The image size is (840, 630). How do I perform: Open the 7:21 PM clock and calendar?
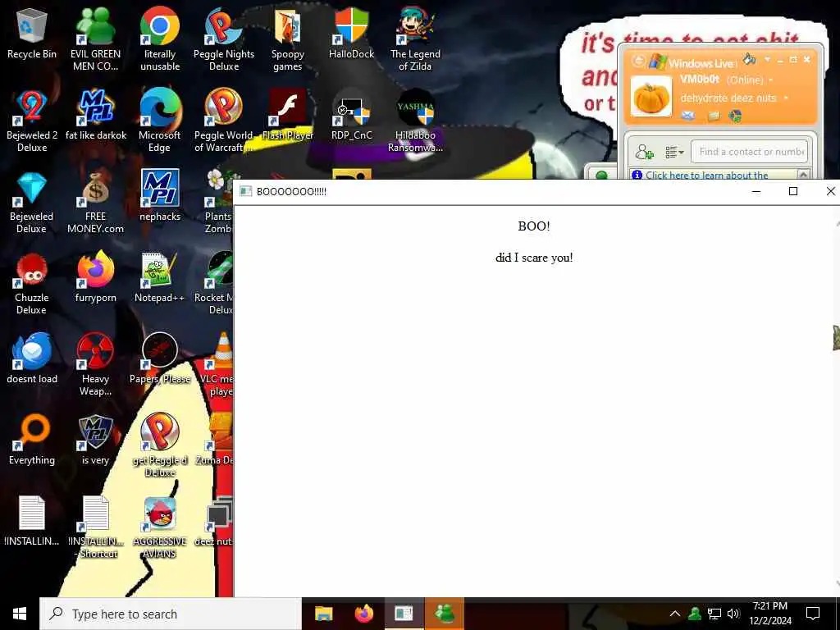tap(769, 614)
